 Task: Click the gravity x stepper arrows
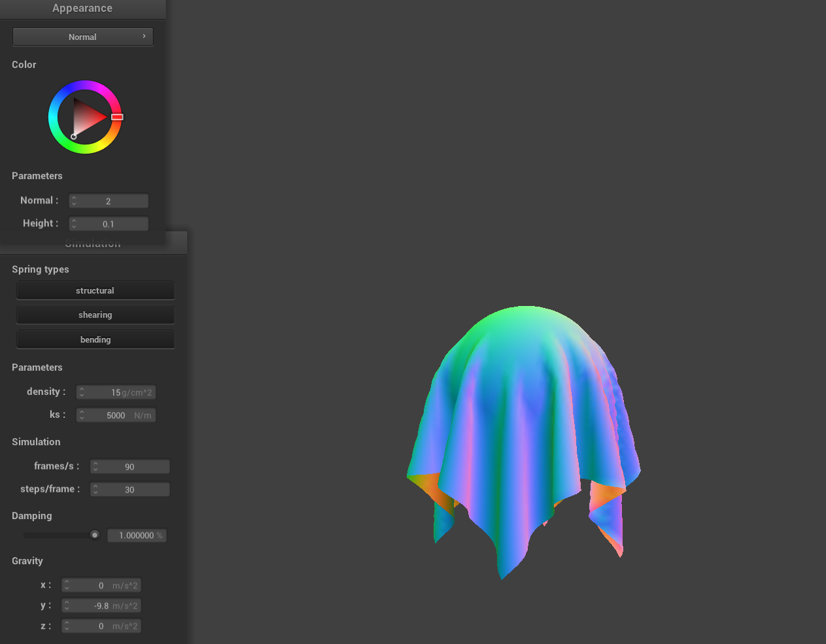pos(67,586)
